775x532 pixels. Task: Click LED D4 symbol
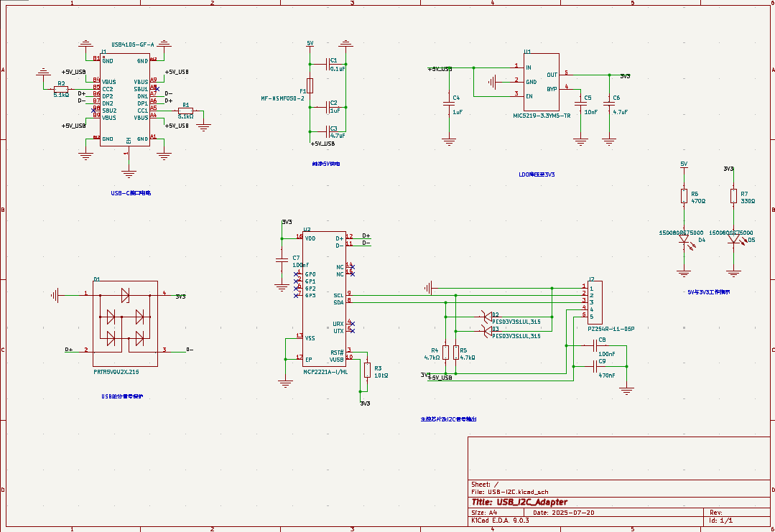(x=685, y=240)
